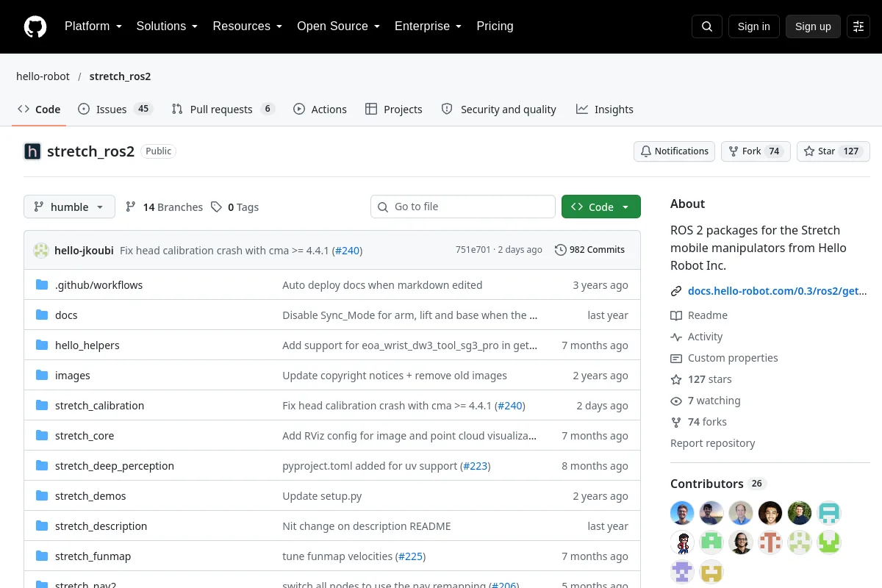Click the Sign up button
This screenshot has height=588, width=882.
pyautogui.click(x=813, y=26)
